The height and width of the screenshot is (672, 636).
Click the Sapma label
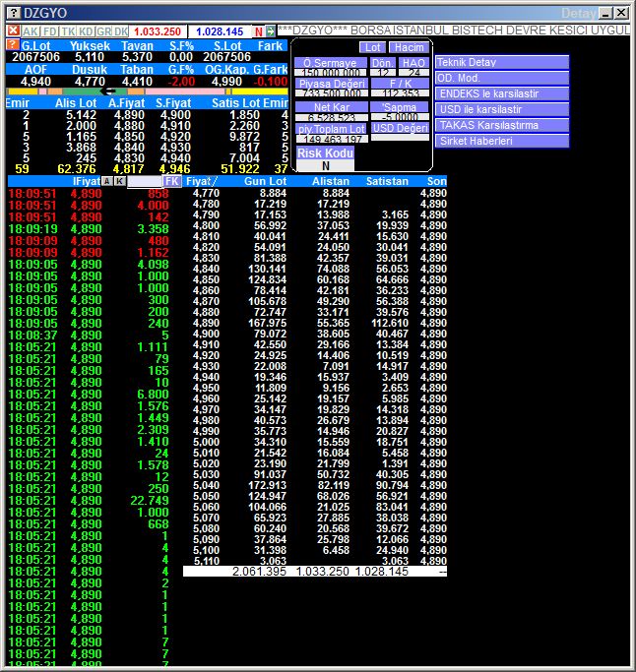tap(400, 107)
